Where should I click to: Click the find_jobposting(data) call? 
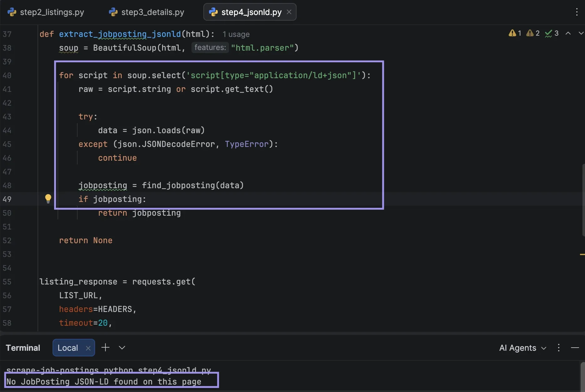coord(193,185)
